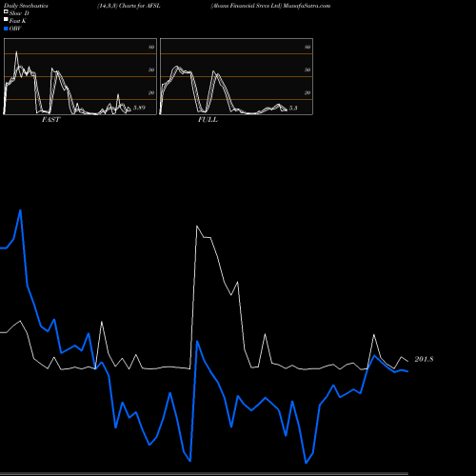
Task: Click the 80 level label in FULL chart
Action: coord(307,47)
